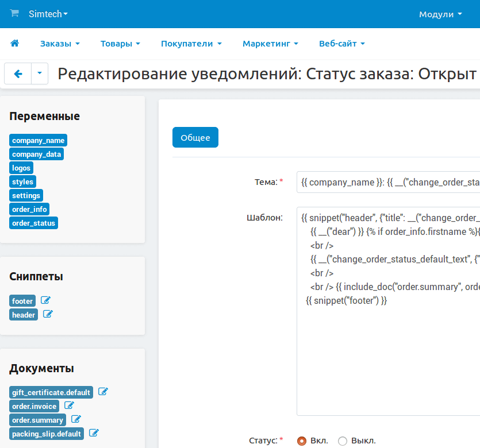Open the Simtech dropdown menu
Screen dimensions: 480x448
[x=49, y=14]
